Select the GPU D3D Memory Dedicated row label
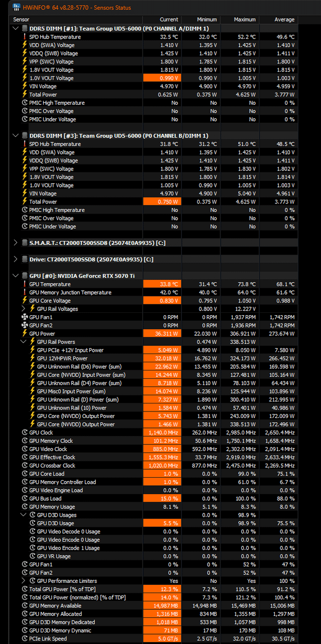The height and width of the screenshot is (644, 321). pyautogui.click(x=62, y=622)
